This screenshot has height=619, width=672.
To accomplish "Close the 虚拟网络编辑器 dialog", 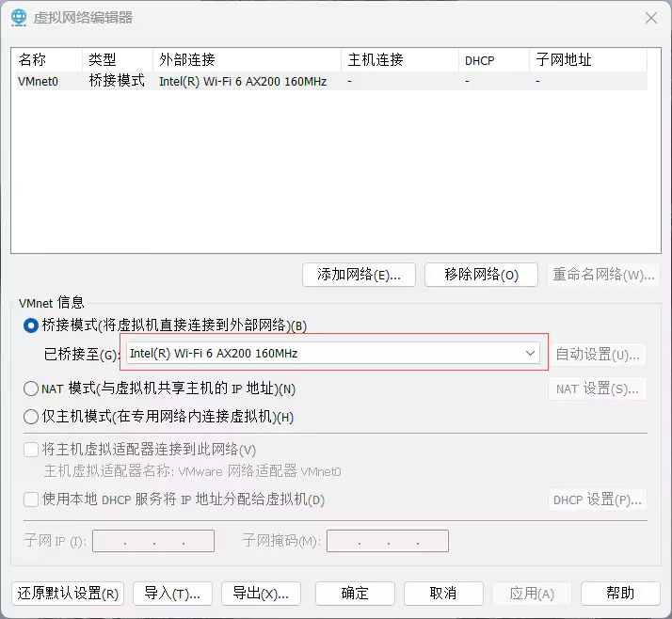I will pos(651,18).
